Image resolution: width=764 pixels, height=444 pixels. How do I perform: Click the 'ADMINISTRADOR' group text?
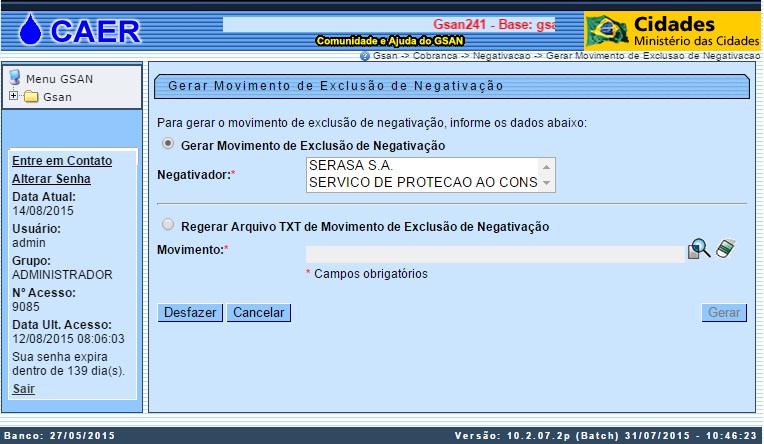pyautogui.click(x=62, y=275)
